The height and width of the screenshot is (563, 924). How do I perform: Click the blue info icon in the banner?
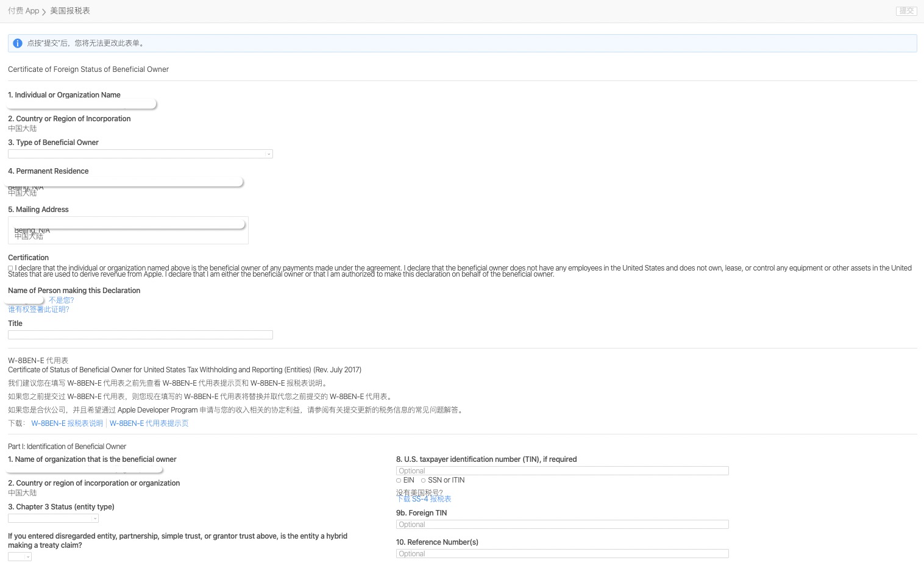click(17, 43)
